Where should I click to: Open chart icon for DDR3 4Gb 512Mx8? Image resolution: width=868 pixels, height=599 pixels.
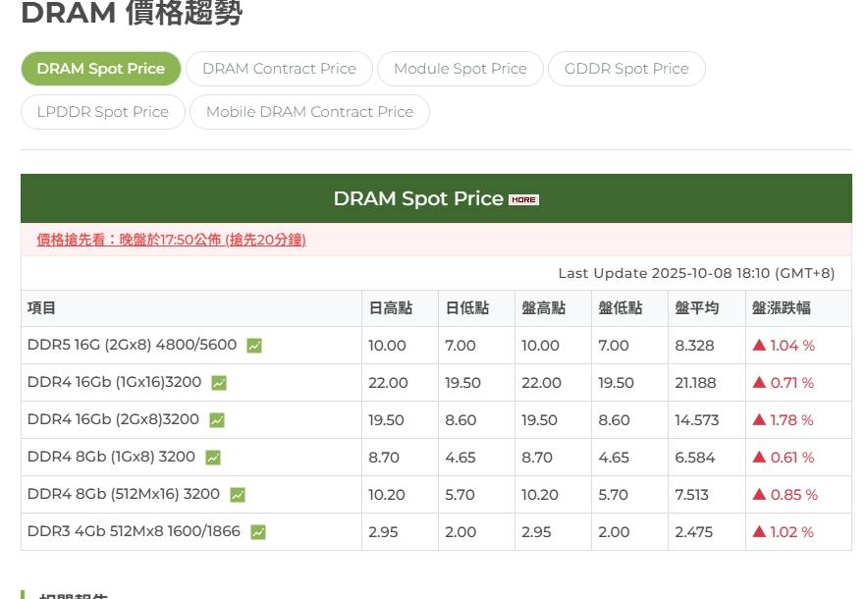[x=258, y=532]
